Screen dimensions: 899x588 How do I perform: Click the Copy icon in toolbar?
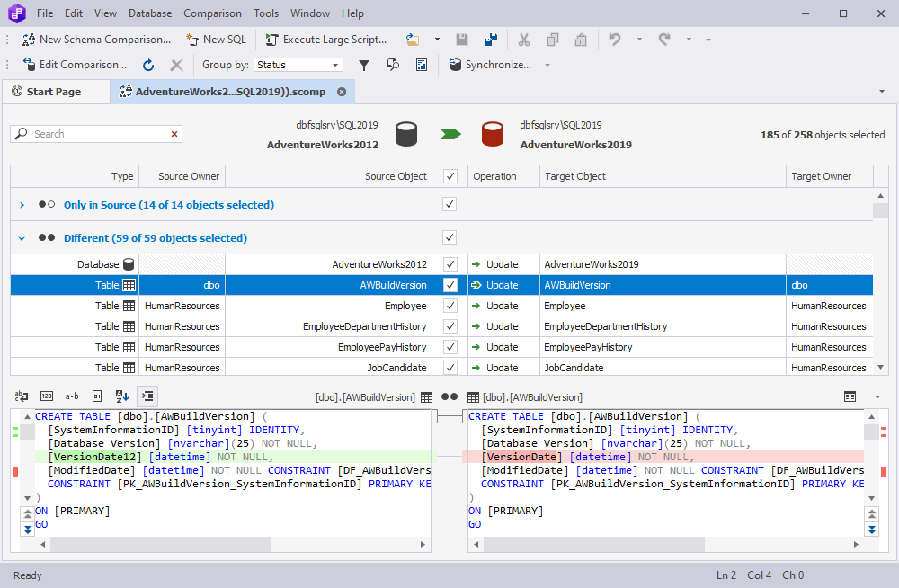coord(553,40)
